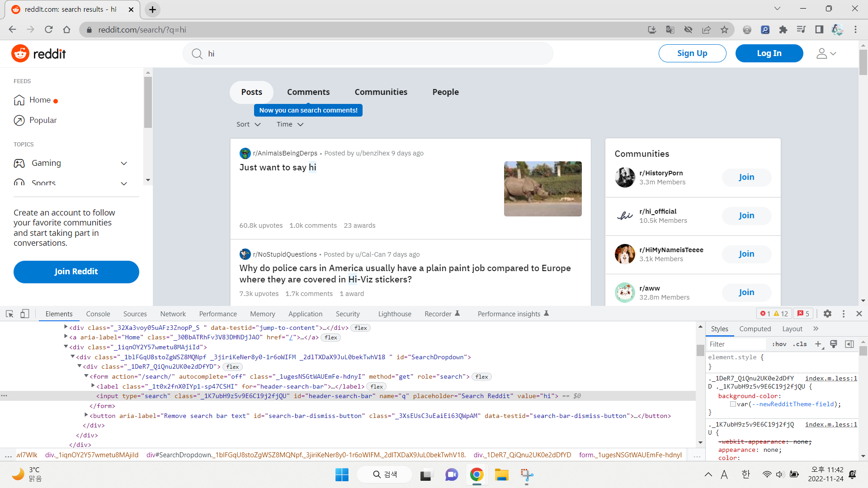This screenshot has height=488, width=868.
Task: Click the r/HistoryPorn community avatar
Action: pos(625,177)
